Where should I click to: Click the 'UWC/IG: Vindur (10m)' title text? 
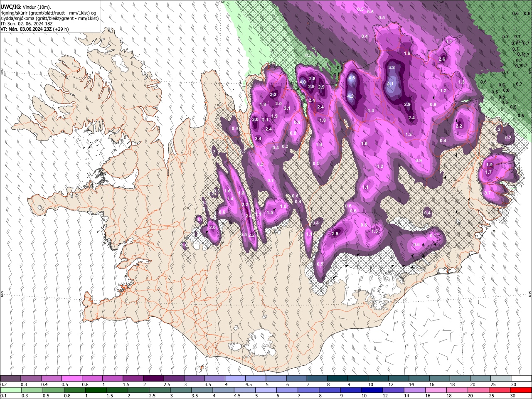tap(26, 7)
